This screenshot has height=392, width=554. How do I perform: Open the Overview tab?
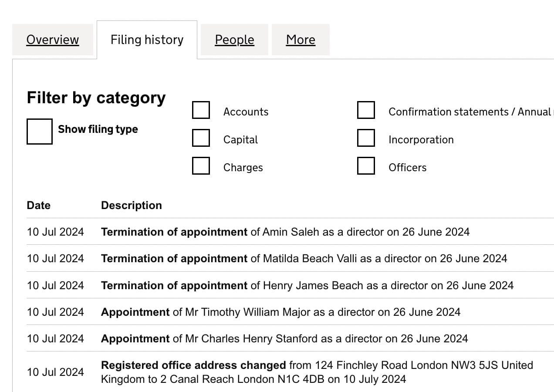pos(53,40)
